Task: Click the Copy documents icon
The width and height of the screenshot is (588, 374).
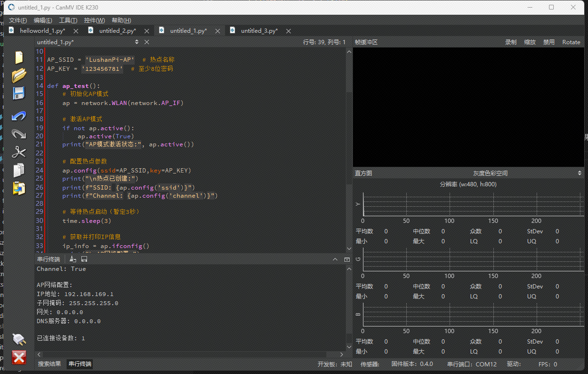Action: point(19,170)
